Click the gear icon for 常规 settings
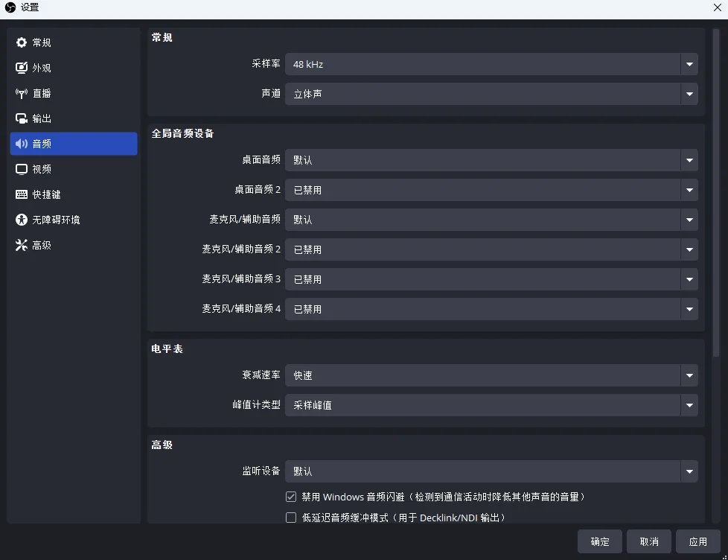This screenshot has height=560, width=728. (x=22, y=42)
